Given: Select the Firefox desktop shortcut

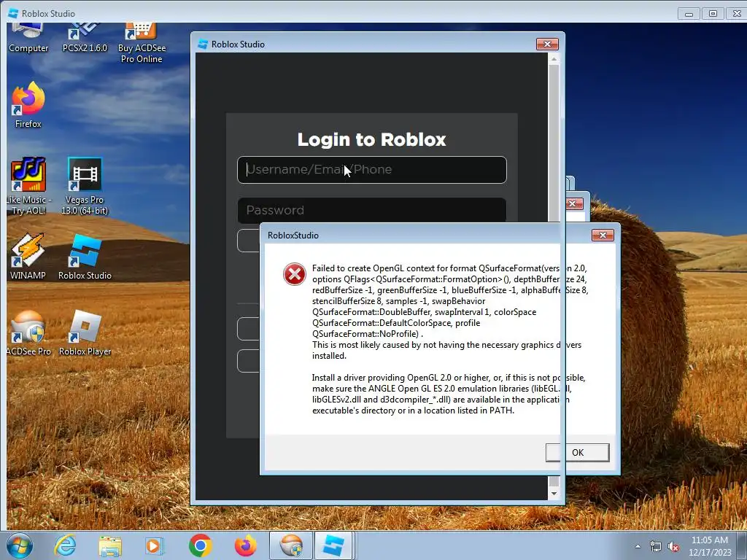Looking at the screenshot, I should click(x=28, y=105).
